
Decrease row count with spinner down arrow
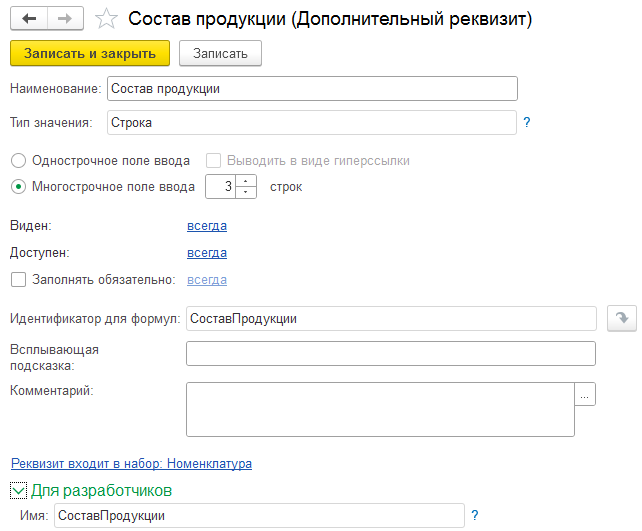(x=247, y=192)
